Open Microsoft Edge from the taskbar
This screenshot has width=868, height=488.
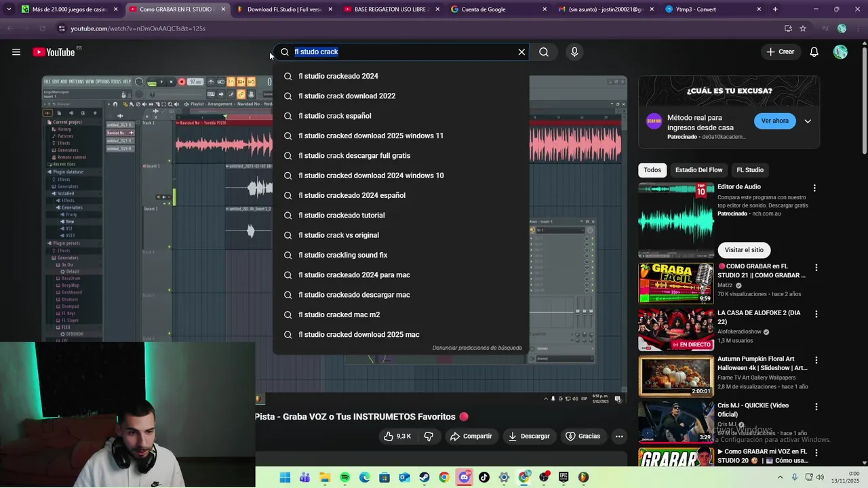pyautogui.click(x=364, y=477)
